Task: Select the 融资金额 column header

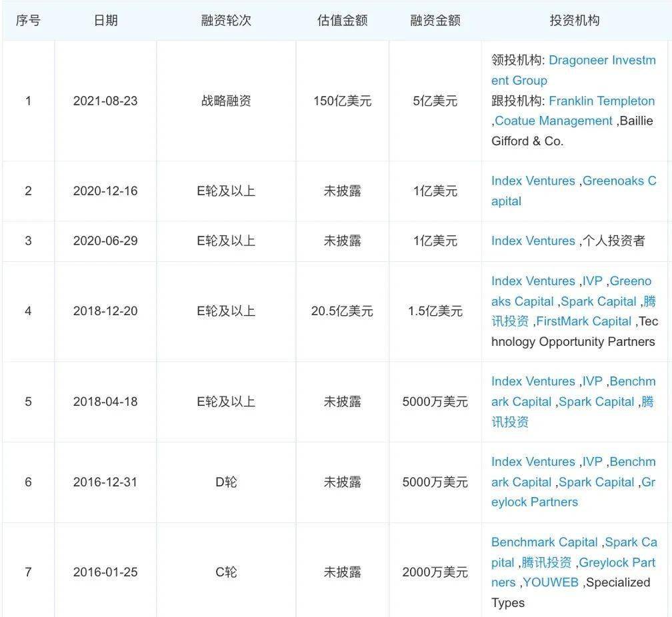Action: 435,20
